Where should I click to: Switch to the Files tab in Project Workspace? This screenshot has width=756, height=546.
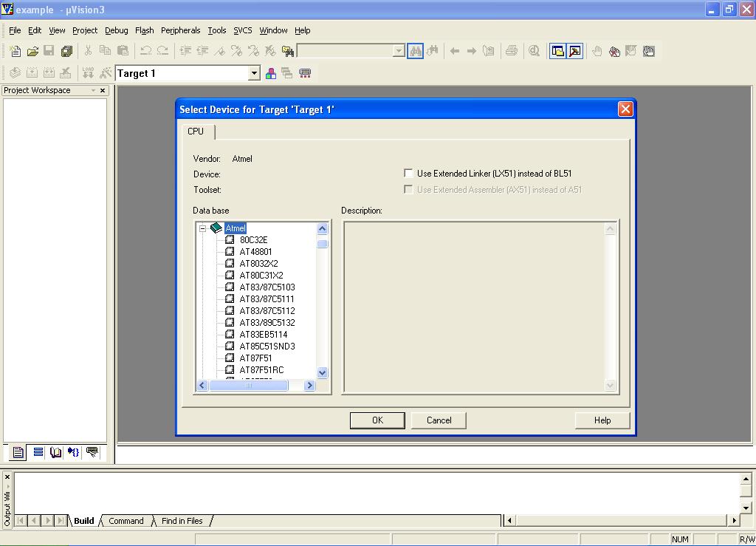click(x=18, y=452)
